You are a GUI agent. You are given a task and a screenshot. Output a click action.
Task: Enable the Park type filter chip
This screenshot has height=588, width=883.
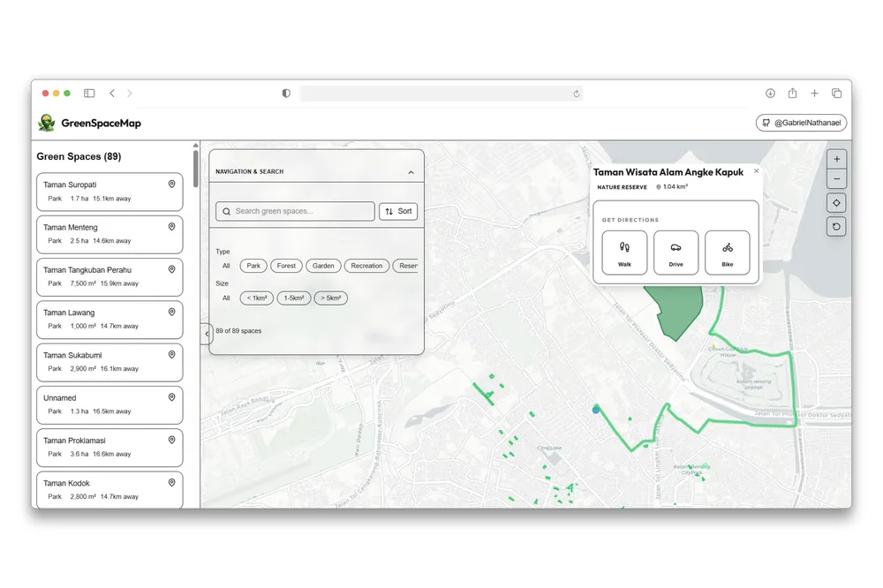[253, 266]
